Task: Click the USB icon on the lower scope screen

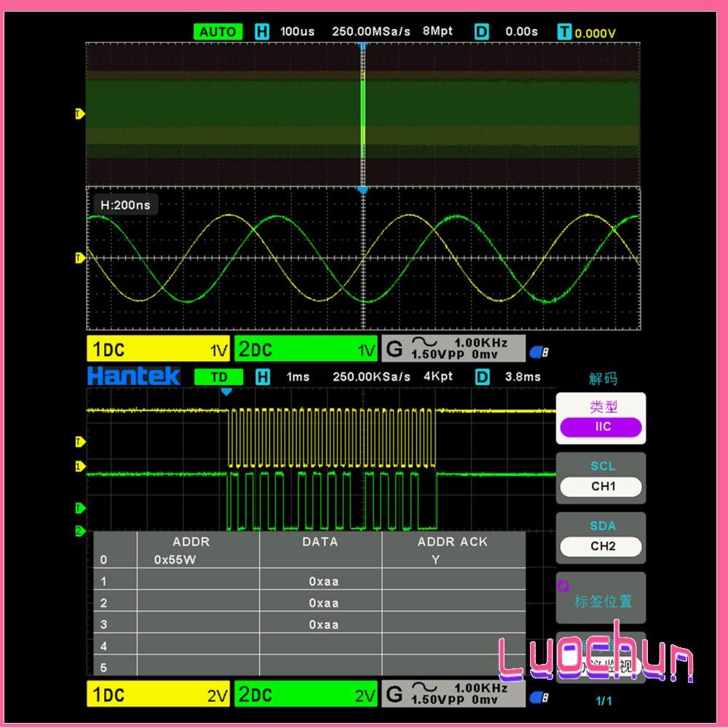Action: pyautogui.click(x=539, y=697)
